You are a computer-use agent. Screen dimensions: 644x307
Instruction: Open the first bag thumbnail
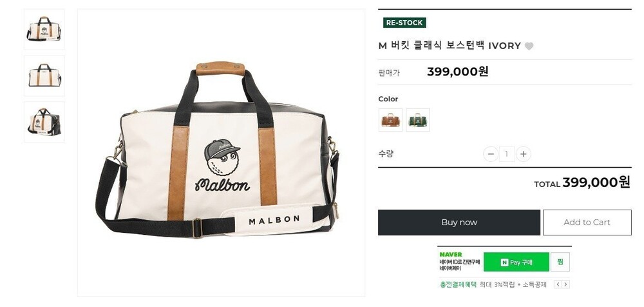click(44, 29)
